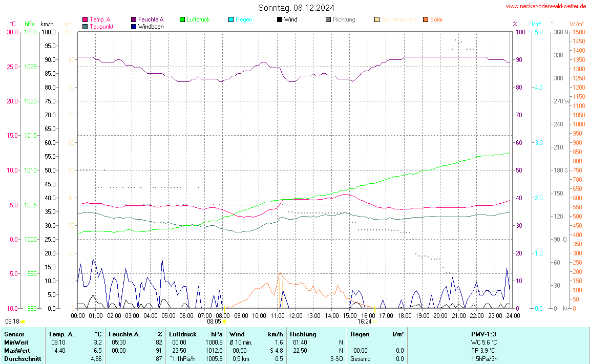Click the PMV-1:3 header in the table

point(484,334)
